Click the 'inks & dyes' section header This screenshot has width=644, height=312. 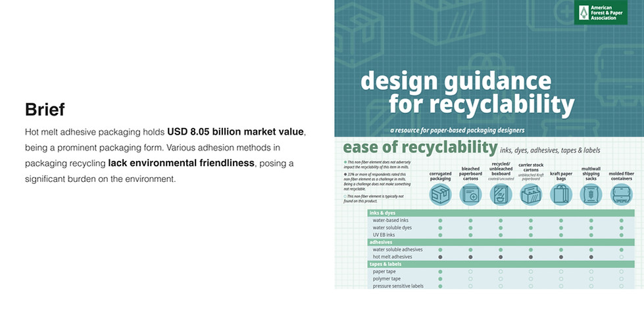tap(501, 213)
